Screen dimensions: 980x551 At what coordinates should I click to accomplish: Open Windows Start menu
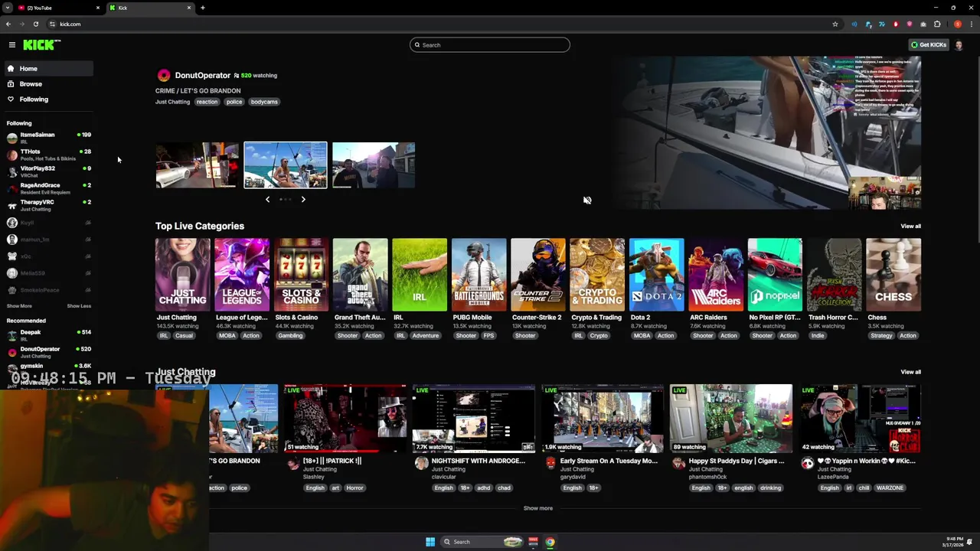click(430, 542)
